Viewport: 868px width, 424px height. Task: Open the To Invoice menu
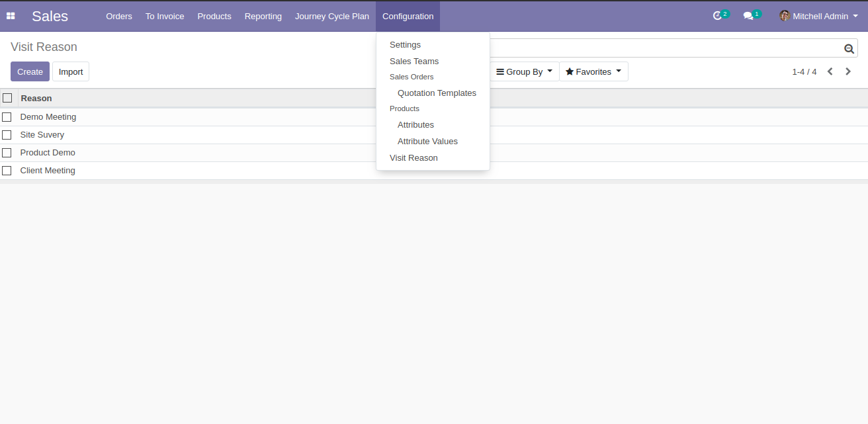tap(165, 16)
